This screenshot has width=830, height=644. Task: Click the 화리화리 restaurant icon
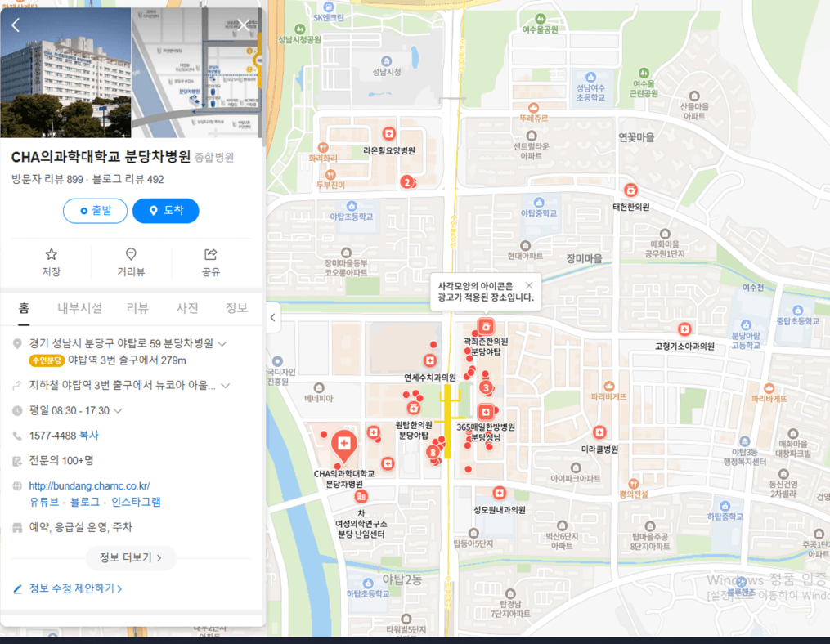coord(323,147)
